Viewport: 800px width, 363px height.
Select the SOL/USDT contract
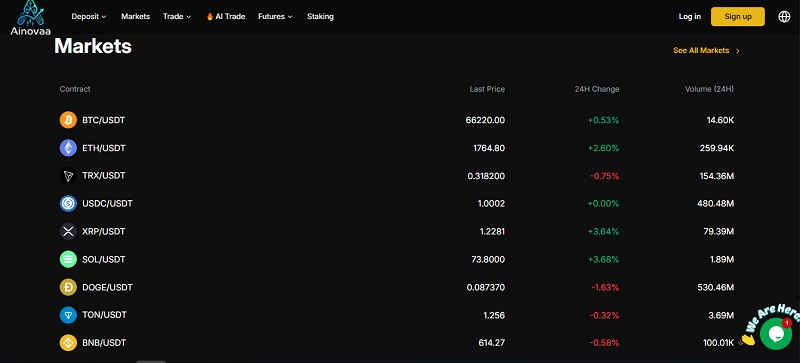[104, 259]
